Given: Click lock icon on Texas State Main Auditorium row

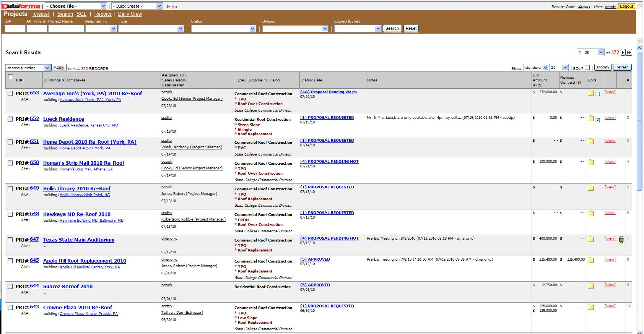Looking at the screenshot, I should pos(621,240).
